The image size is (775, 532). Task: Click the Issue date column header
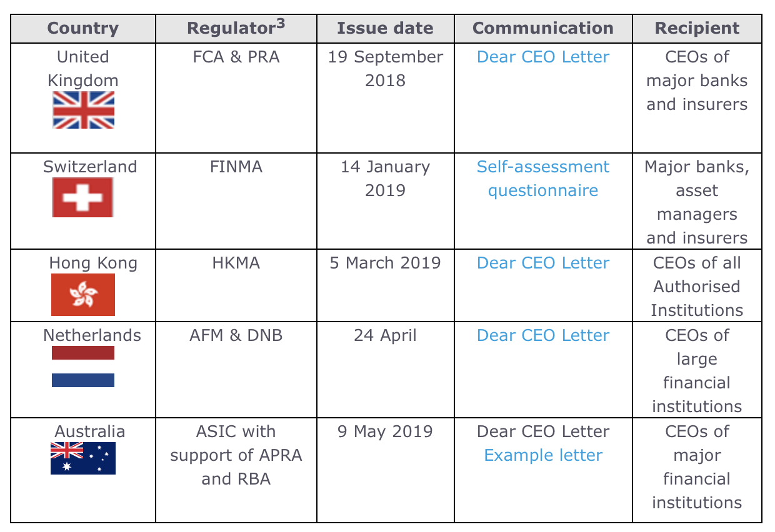pos(385,29)
